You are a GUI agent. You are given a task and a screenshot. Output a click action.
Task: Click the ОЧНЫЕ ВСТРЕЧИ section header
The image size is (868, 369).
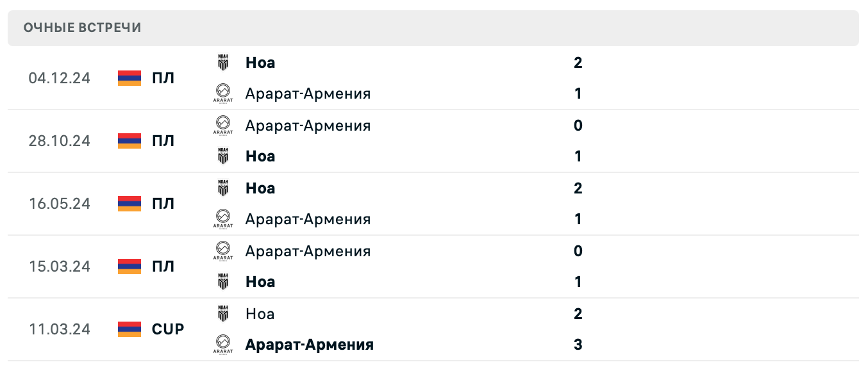[x=82, y=28]
